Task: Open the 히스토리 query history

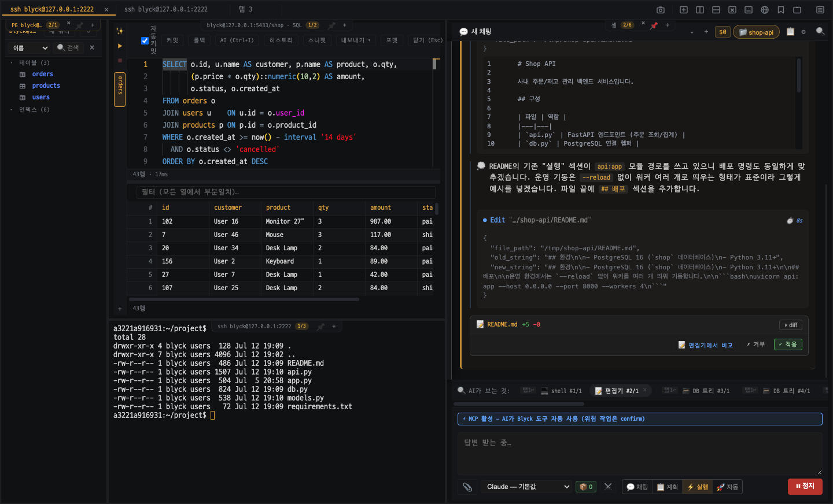Action: pos(281,40)
